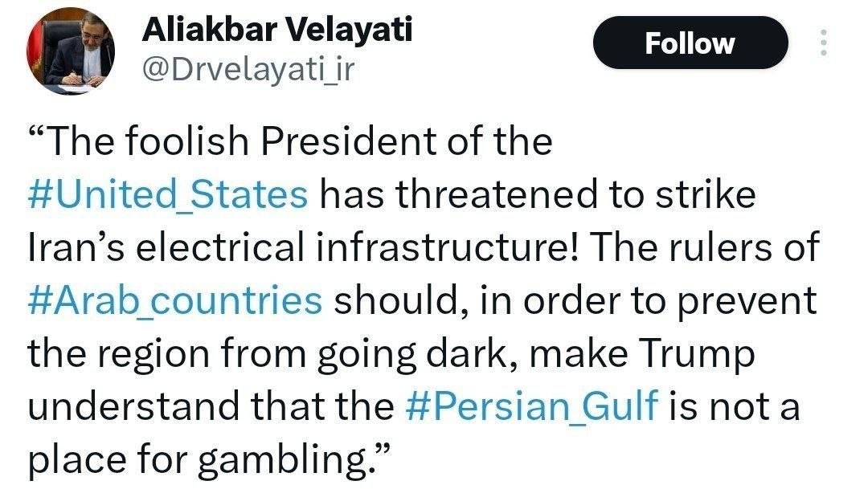The height and width of the screenshot is (489, 868).
Task: Click the opening line "The foolish President of the"
Action: 291,142
